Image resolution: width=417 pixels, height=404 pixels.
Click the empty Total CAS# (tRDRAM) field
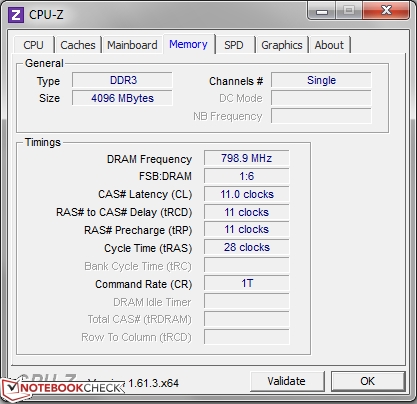(x=247, y=319)
